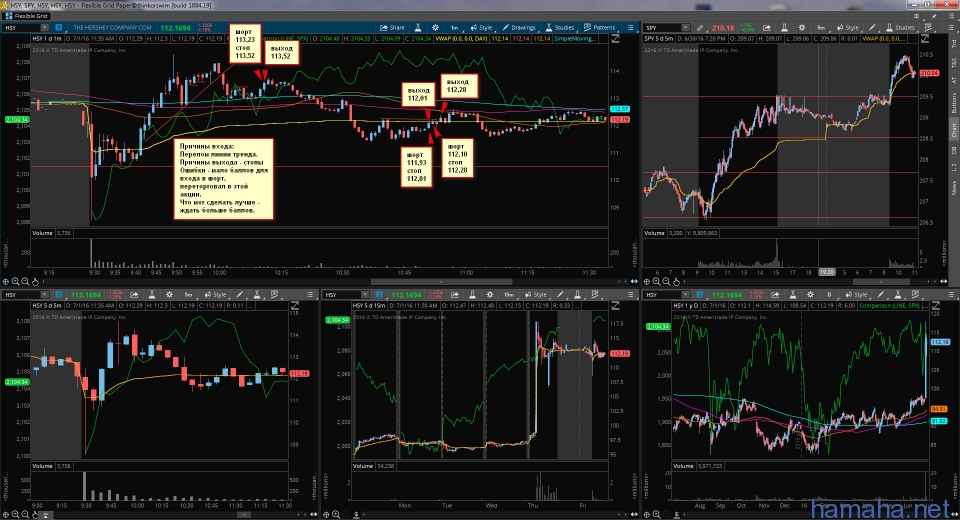Open list menu on HSY 5m chart

[310, 295]
